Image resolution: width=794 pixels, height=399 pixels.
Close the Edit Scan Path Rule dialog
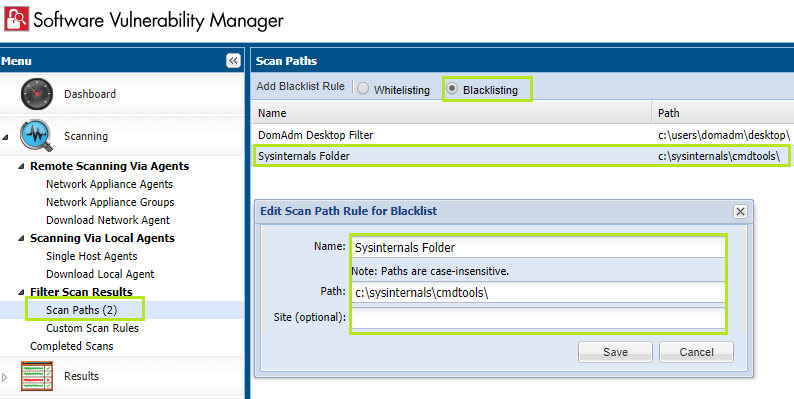(x=740, y=211)
